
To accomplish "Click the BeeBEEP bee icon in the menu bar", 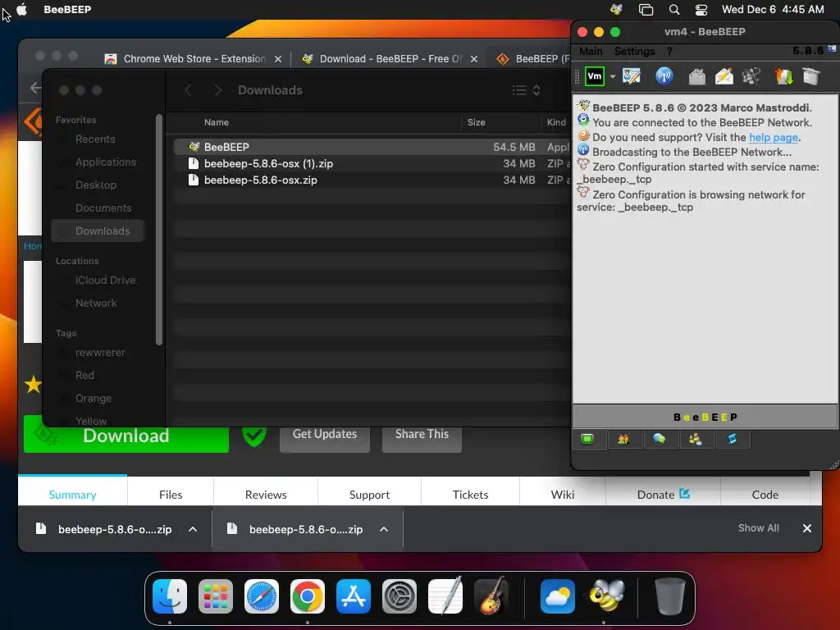I will 616,9.
